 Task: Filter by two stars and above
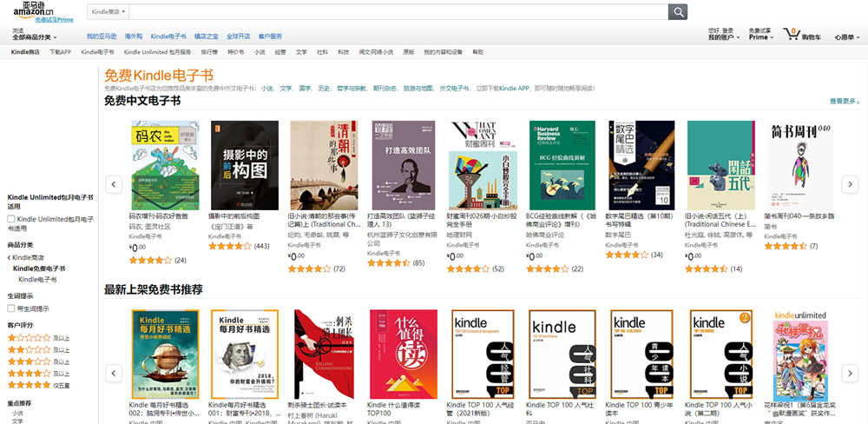click(29, 350)
